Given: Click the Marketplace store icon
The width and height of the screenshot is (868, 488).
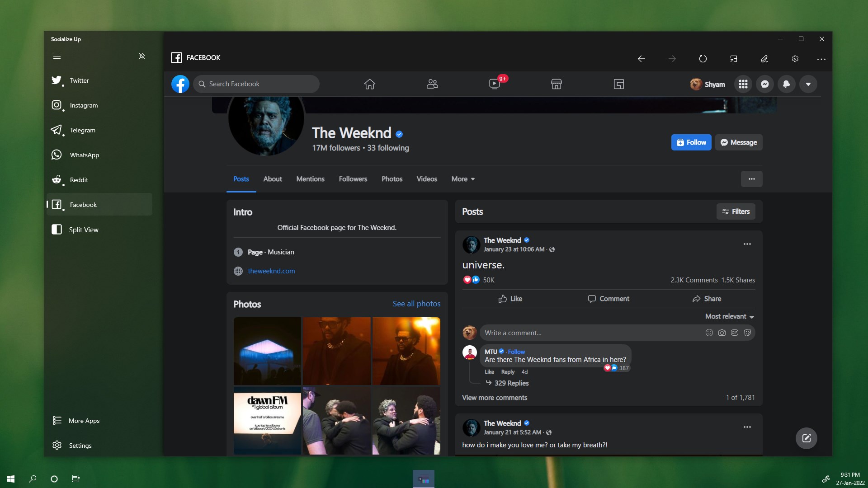Looking at the screenshot, I should pyautogui.click(x=556, y=84).
